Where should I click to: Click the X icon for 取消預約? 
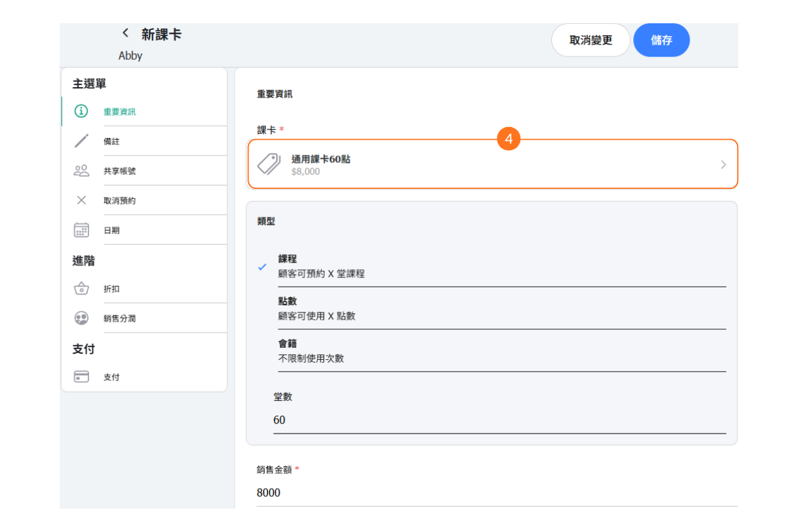[81, 200]
